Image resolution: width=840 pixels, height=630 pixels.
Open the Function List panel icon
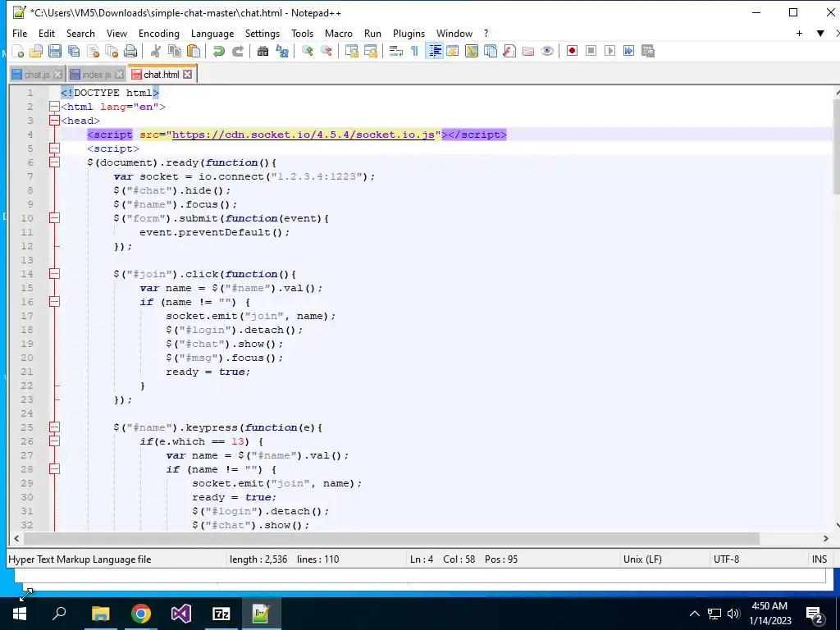(x=509, y=51)
